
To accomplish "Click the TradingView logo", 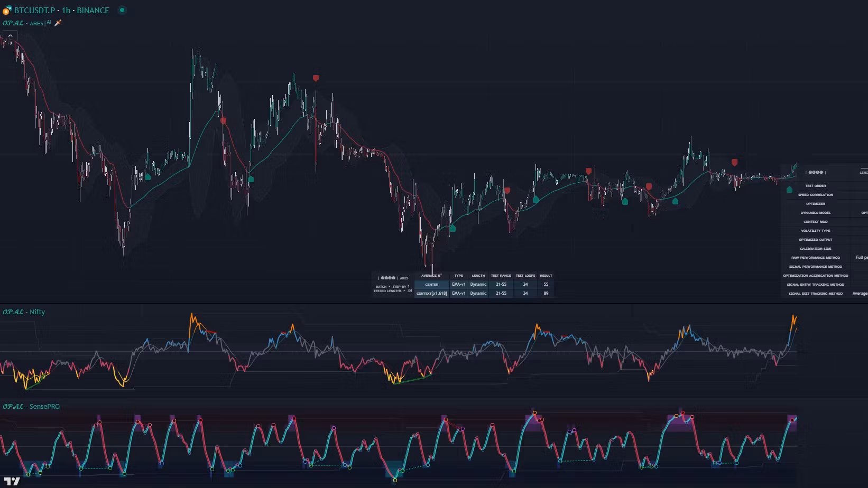I will coord(12,481).
